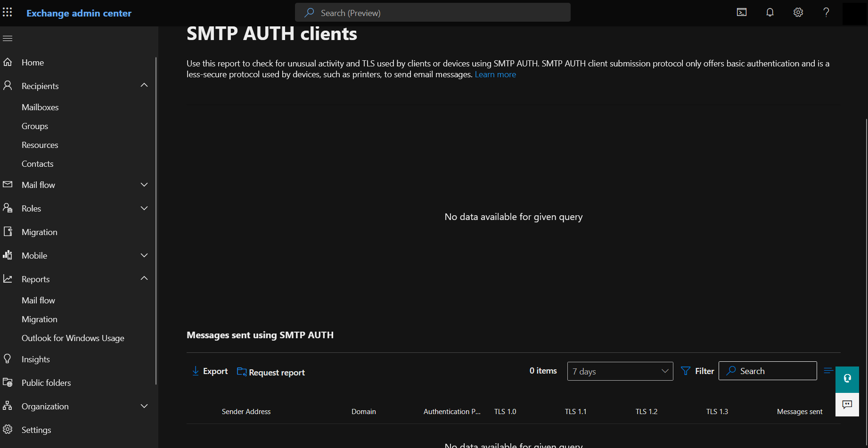This screenshot has height=448, width=868.
Task: Open the column options list icon
Action: tap(828, 371)
